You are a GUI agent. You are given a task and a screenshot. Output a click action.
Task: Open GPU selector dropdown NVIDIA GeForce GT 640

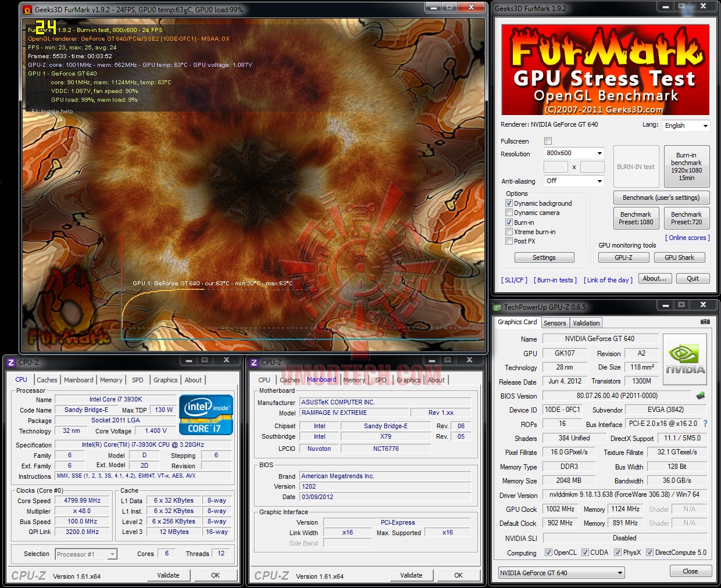point(561,572)
